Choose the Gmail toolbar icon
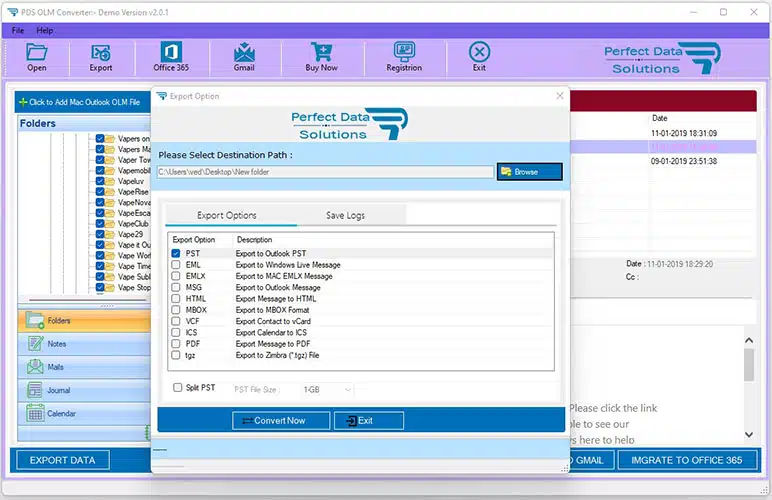 (244, 58)
